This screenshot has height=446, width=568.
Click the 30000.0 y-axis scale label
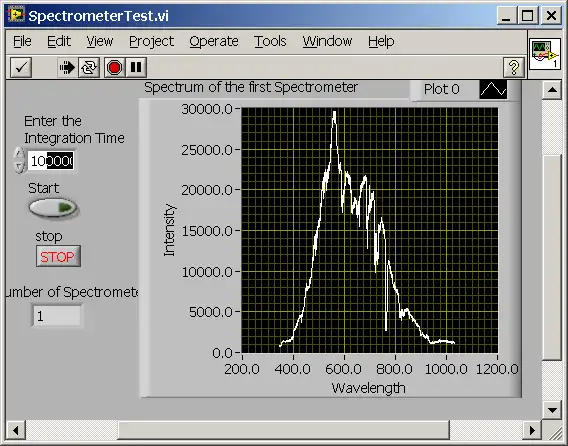tap(207, 109)
